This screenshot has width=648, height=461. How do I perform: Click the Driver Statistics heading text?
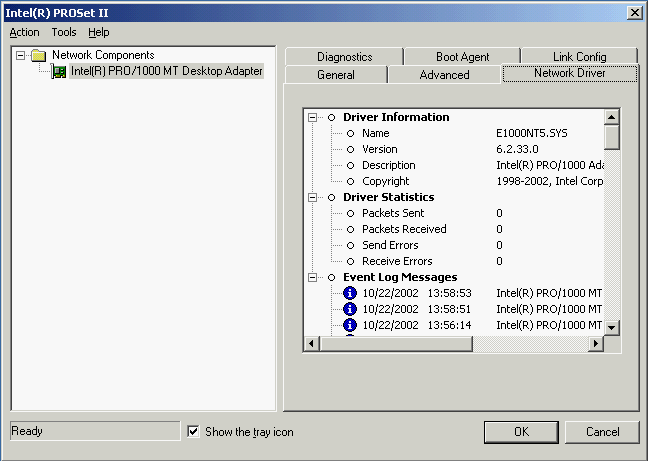[x=388, y=197]
